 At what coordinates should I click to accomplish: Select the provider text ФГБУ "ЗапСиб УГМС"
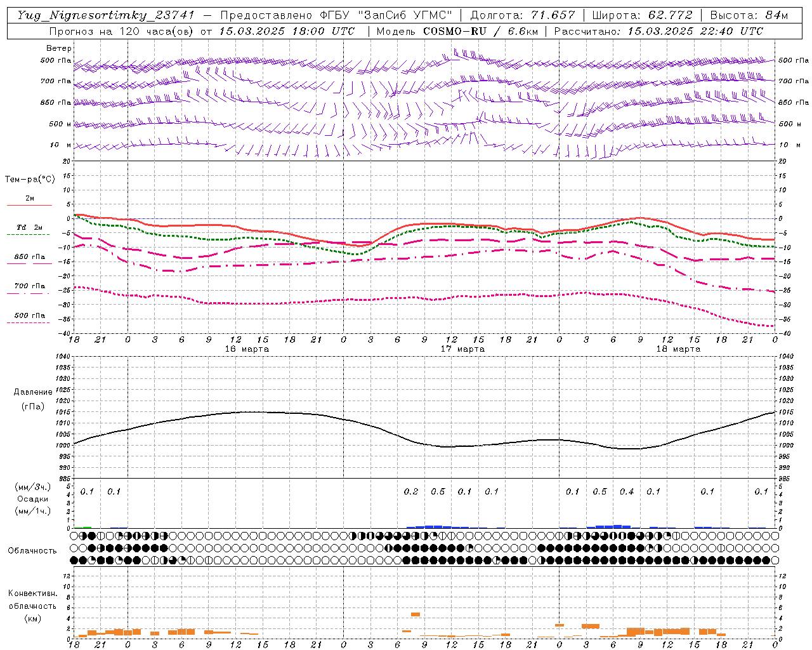tap(386, 15)
